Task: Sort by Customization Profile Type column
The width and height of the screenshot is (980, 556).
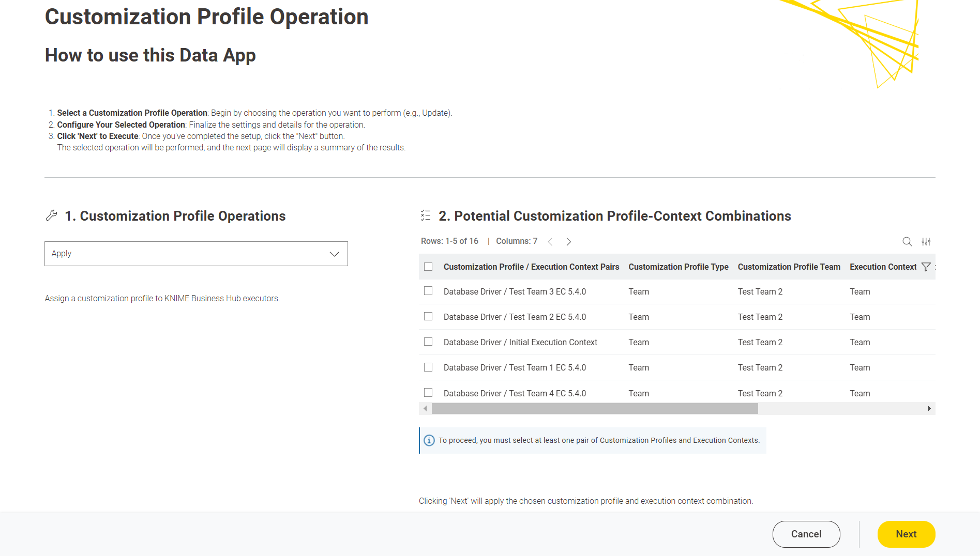Action: click(678, 267)
